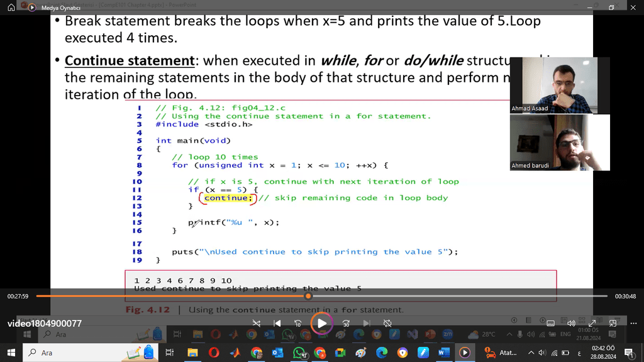The height and width of the screenshot is (362, 644).
Task: Click the Fig. 4.12 caption label
Action: point(147,310)
